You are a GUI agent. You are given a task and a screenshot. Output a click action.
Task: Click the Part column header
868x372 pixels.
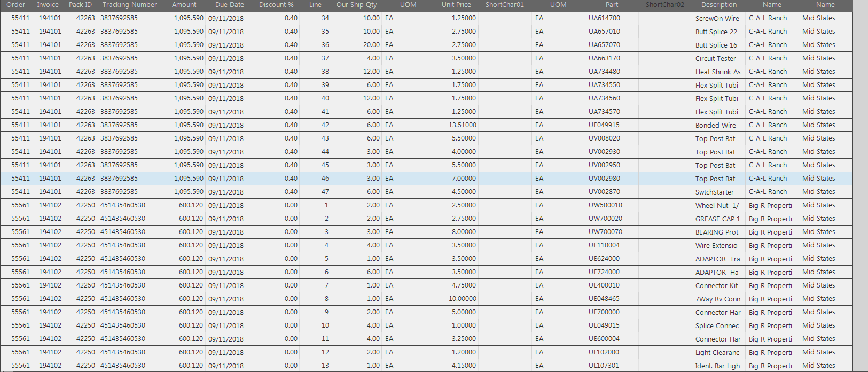click(612, 5)
